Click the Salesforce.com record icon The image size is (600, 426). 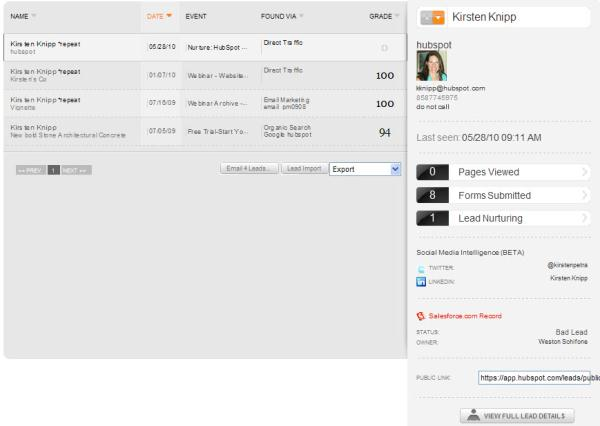(421, 315)
